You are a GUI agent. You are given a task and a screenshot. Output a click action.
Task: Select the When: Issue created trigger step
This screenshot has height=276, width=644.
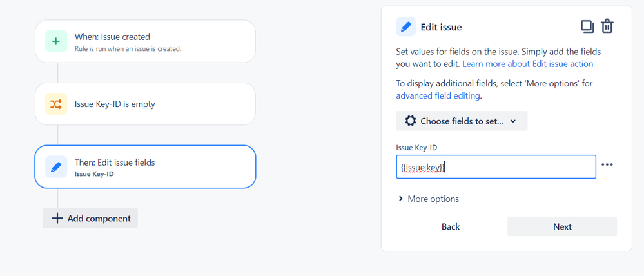pos(146,41)
